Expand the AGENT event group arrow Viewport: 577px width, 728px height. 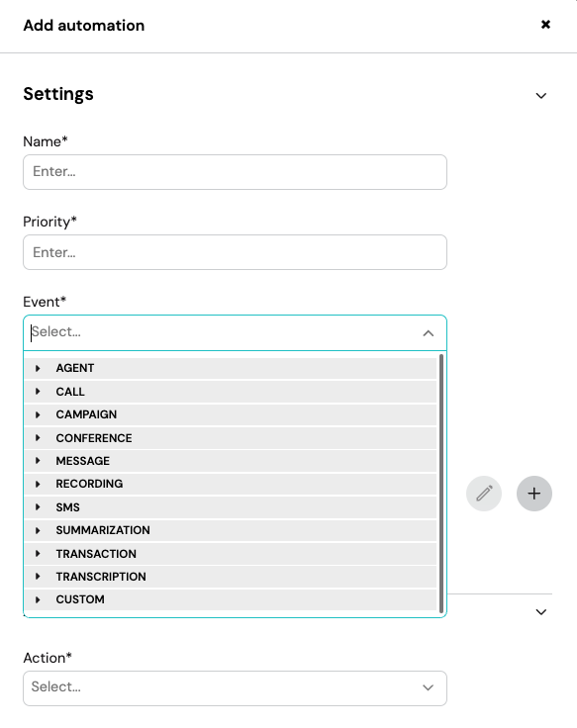(x=38, y=368)
